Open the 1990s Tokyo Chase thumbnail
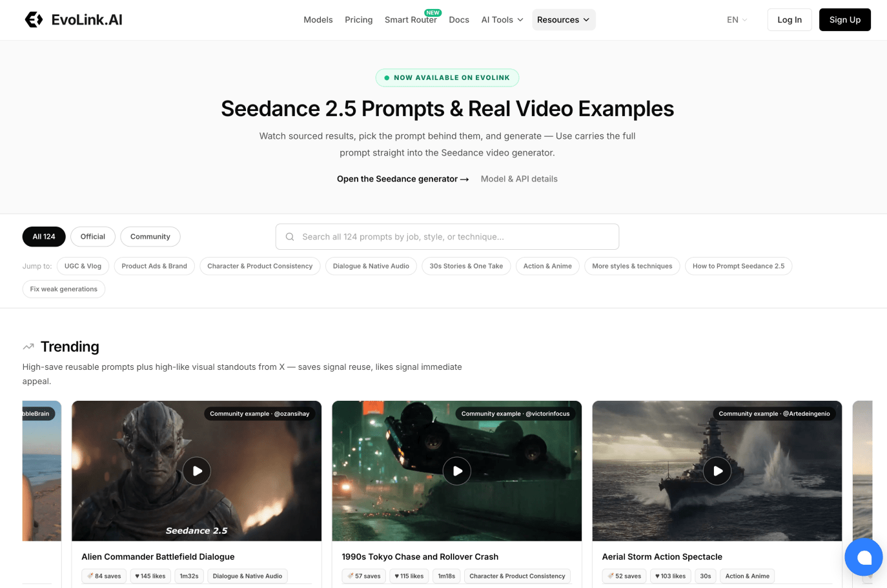Screen dimensions: 887x588 point(457,471)
